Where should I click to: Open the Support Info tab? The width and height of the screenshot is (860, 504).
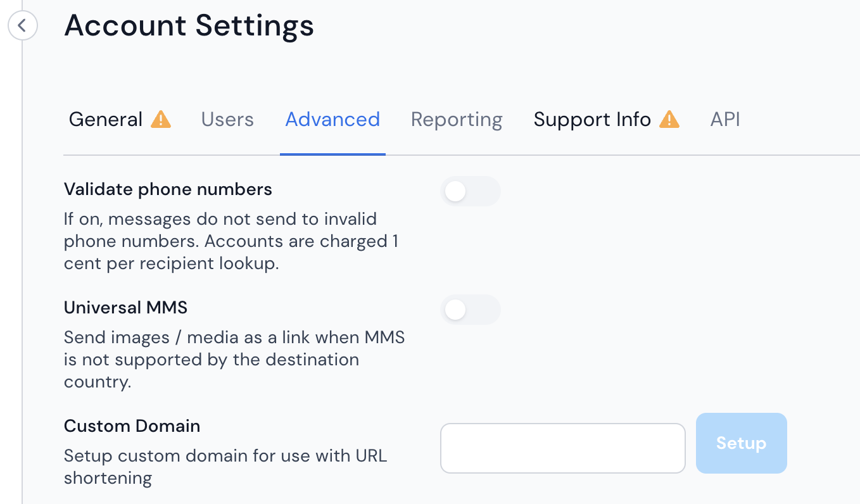tap(606, 119)
